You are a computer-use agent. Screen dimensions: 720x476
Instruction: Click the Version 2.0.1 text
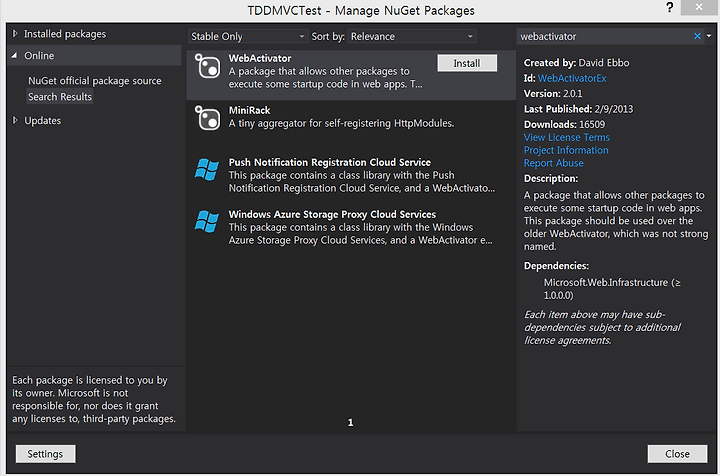point(553,94)
